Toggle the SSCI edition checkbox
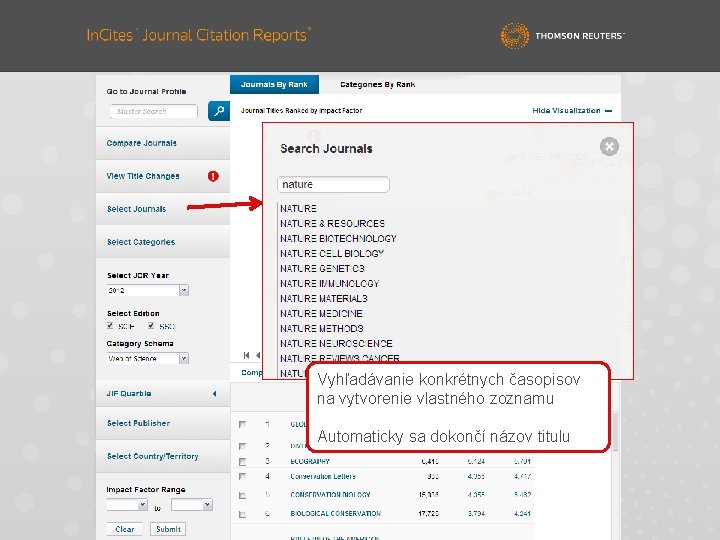 coord(151,326)
